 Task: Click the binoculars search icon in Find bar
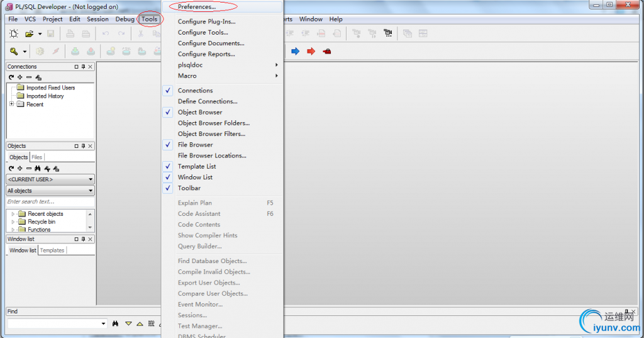click(x=116, y=324)
